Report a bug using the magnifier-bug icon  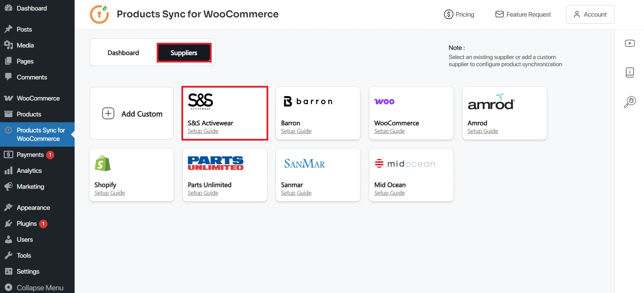point(630,102)
